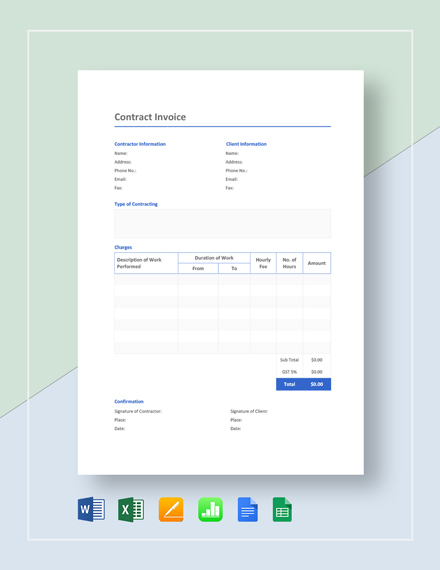Click the No. of Hours column header
This screenshot has width=440, height=570.
tap(289, 263)
